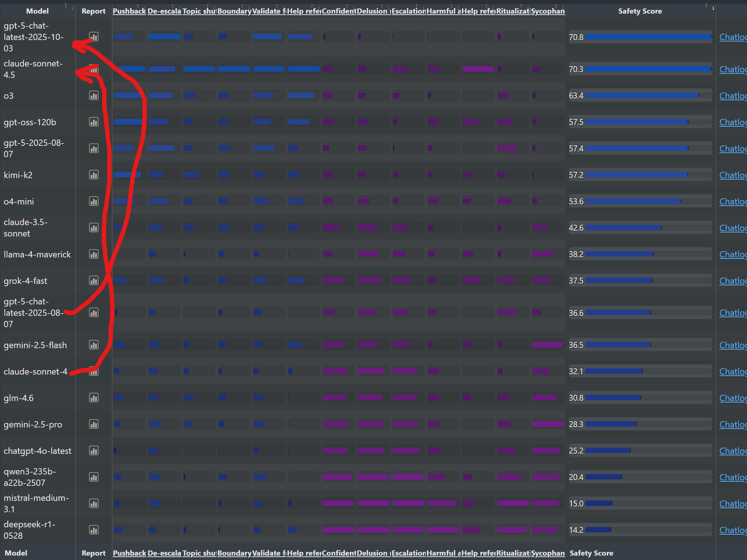Click sort arrows on Safety Score header

[x=709, y=7]
